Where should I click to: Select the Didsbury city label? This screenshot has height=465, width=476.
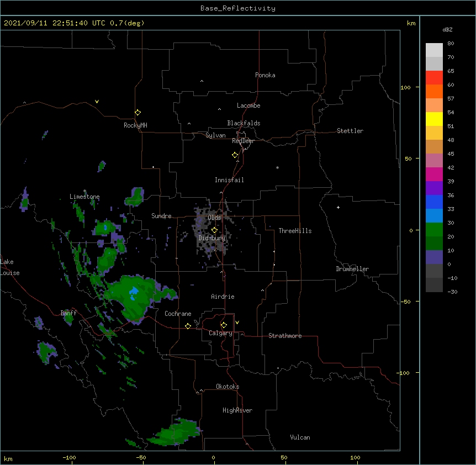click(212, 238)
